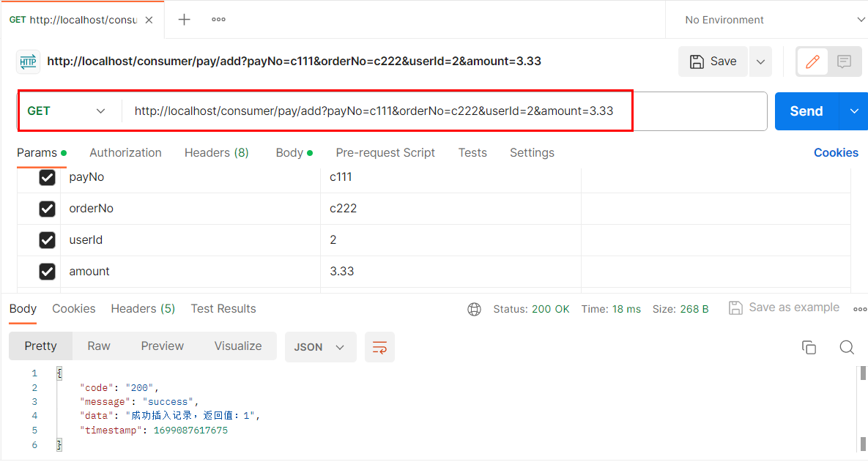The height and width of the screenshot is (462, 868).
Task: Open the Tests tab
Action: [472, 153]
